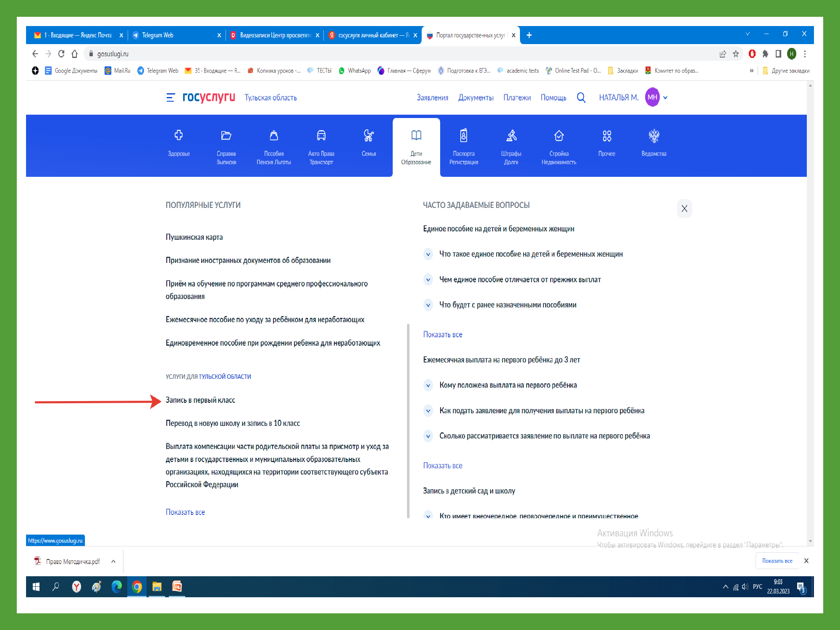Open the WhatsApp bookmark
Screen dimensions: 840x630
(x=355, y=71)
